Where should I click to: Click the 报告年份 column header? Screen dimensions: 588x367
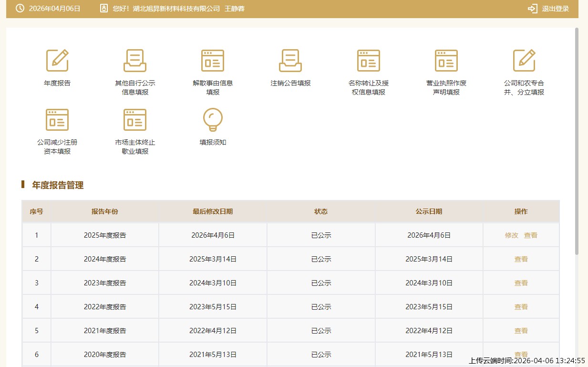pyautogui.click(x=105, y=211)
